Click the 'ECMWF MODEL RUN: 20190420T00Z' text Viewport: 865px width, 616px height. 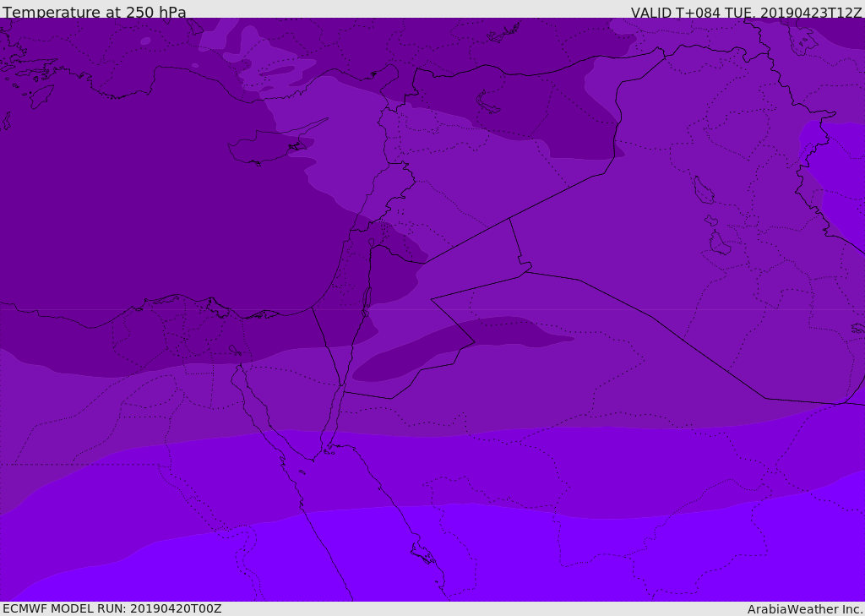pos(112,608)
